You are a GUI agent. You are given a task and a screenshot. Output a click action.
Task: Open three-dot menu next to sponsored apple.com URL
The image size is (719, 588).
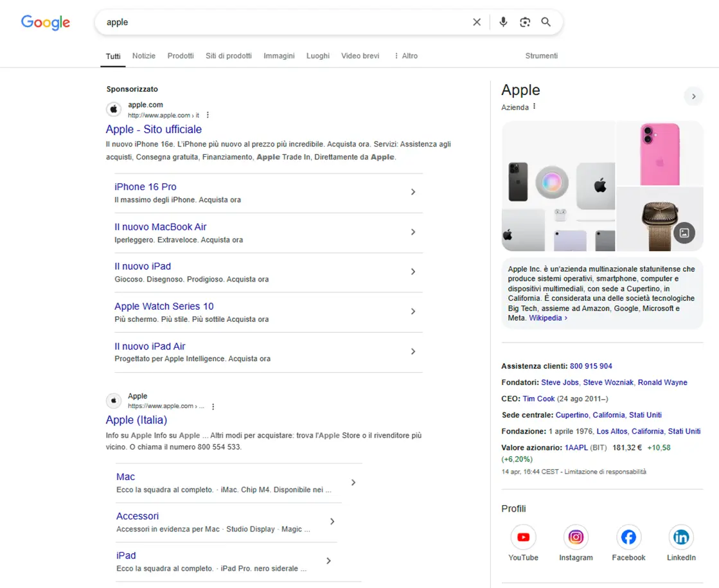pos(208,115)
